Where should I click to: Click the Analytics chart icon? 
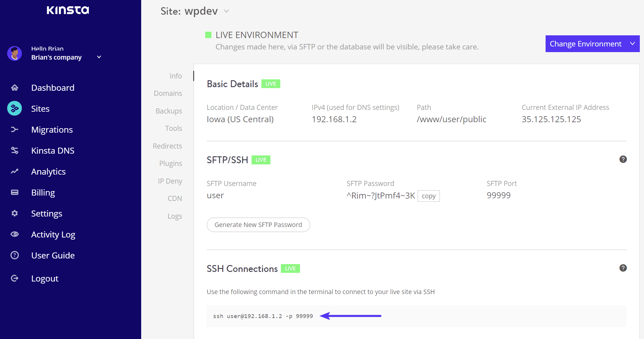pyautogui.click(x=14, y=171)
